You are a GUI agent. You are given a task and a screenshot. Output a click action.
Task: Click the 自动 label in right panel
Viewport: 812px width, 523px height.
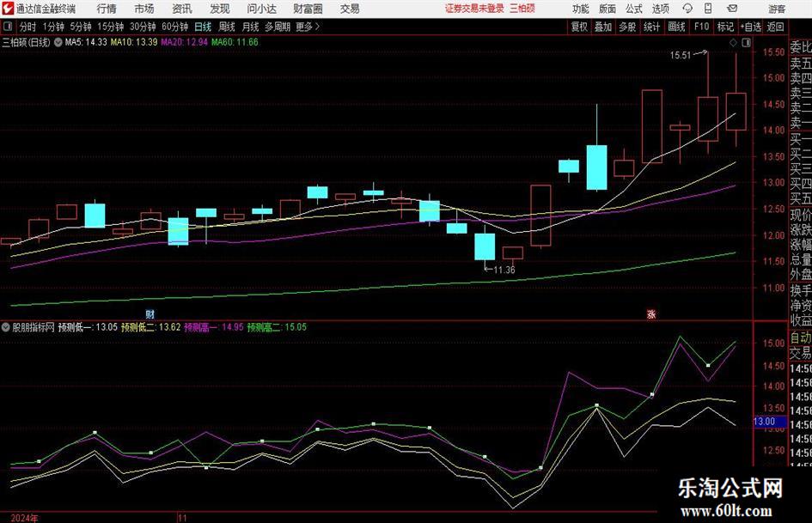800,338
